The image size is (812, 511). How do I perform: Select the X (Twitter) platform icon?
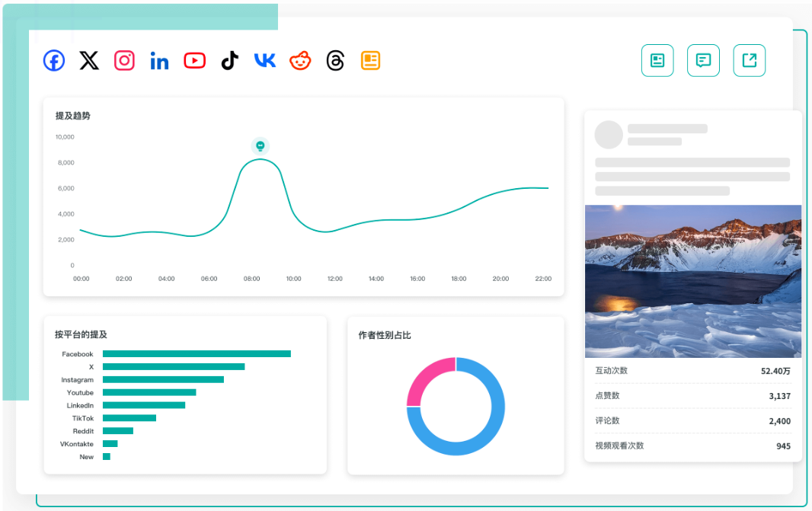89,61
